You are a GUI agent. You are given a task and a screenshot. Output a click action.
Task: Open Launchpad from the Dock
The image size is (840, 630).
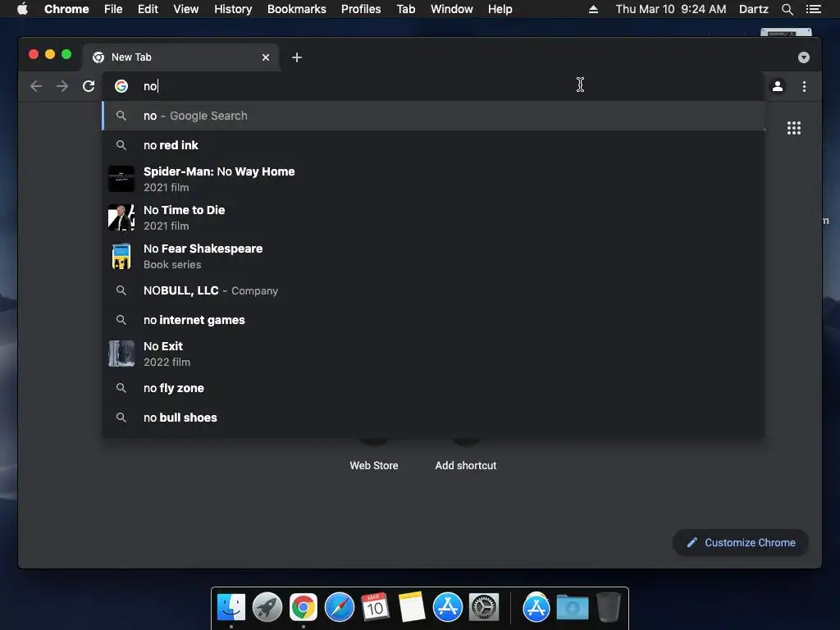point(267,608)
